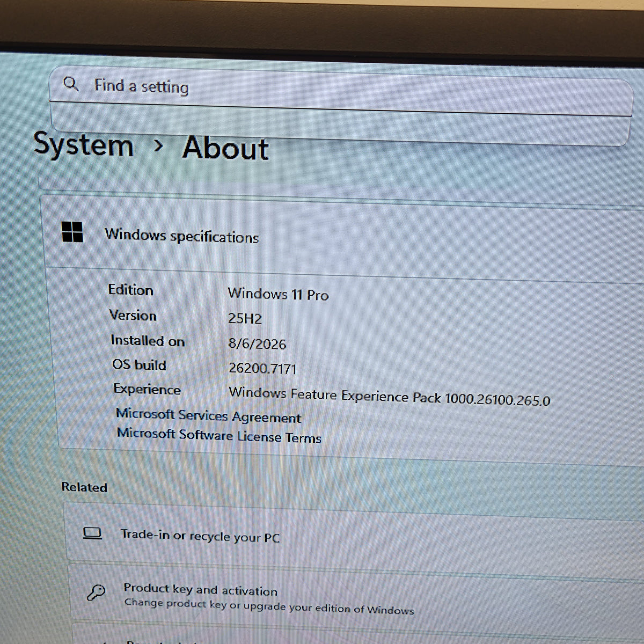
Task: Click the OS build label
Action: [x=140, y=365]
